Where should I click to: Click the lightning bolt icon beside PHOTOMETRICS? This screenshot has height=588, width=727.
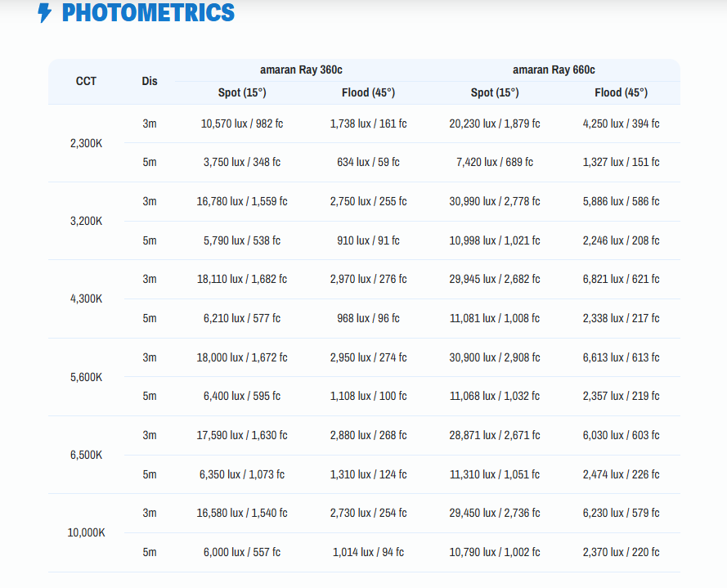[45, 13]
